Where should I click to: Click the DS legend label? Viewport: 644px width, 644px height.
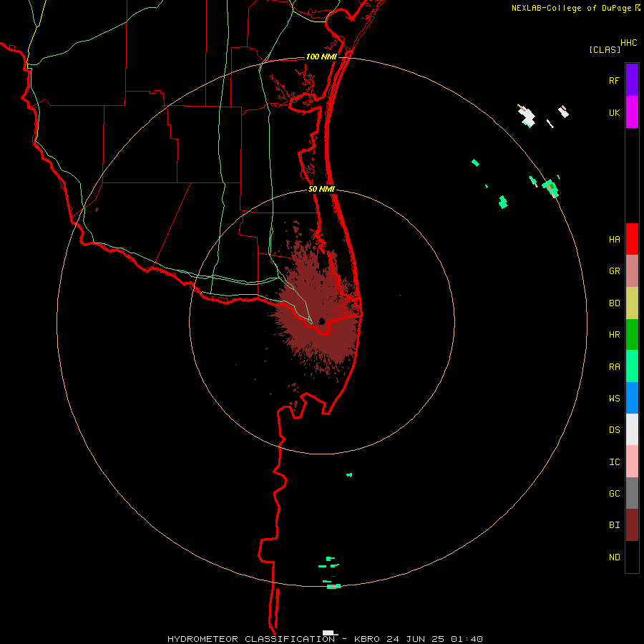(614, 430)
